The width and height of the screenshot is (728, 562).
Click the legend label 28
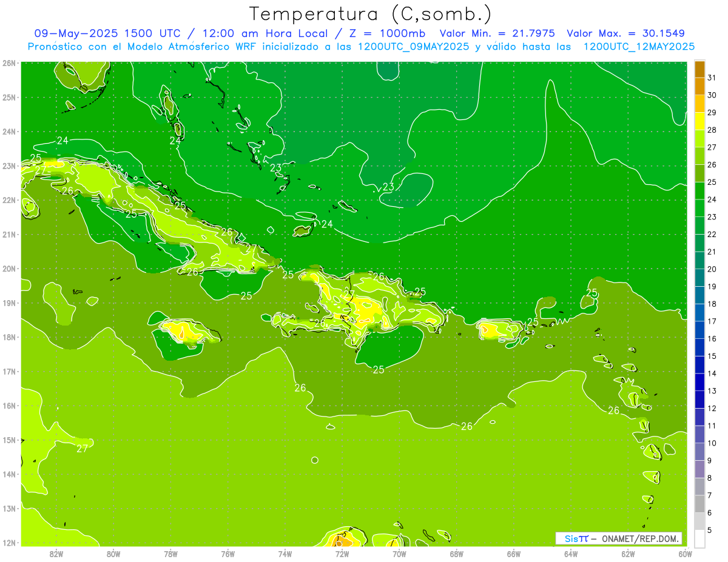click(x=712, y=130)
